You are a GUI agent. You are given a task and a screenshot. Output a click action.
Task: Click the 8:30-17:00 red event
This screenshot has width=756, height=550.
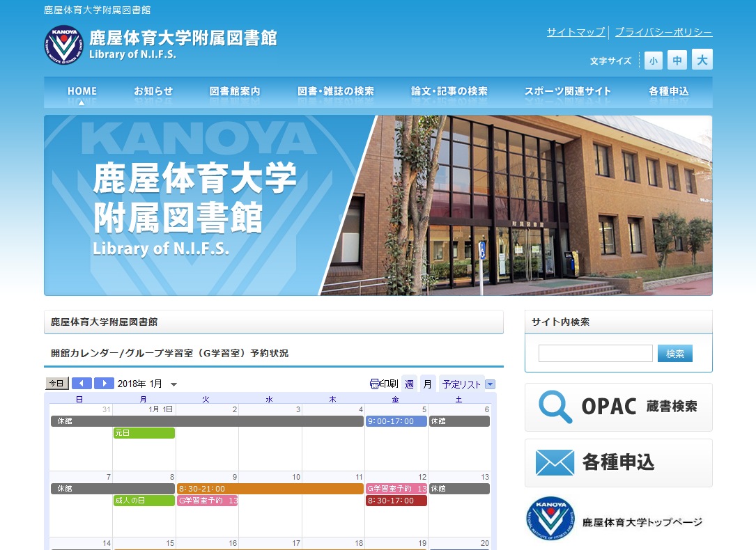pos(396,501)
